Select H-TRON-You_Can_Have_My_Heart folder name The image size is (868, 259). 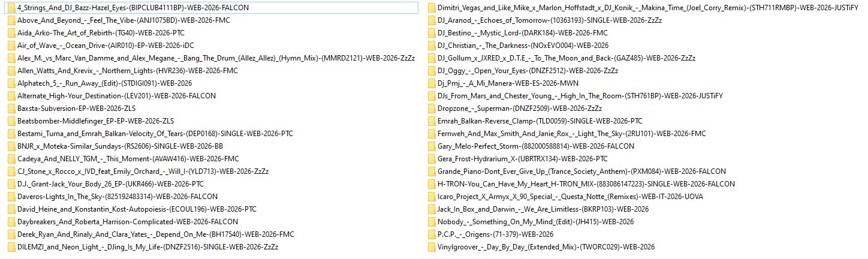[x=586, y=184]
